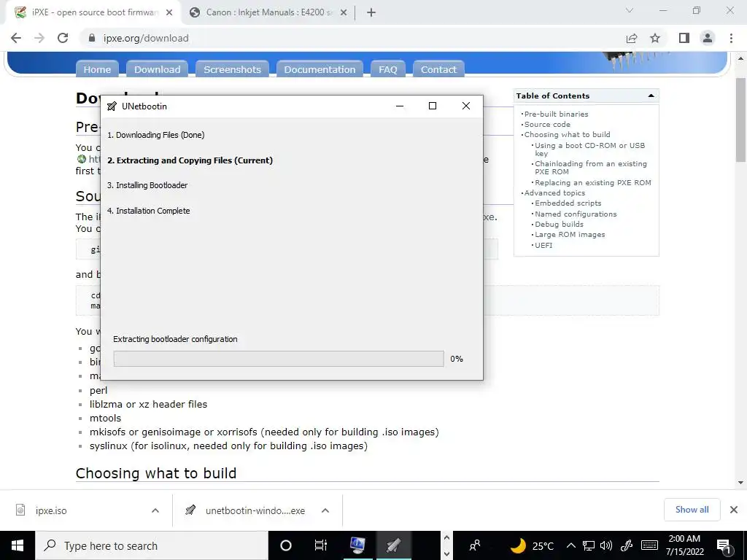747x560 pixels.
Task: Switch to the iPXE open source tab
Action: click(x=94, y=12)
